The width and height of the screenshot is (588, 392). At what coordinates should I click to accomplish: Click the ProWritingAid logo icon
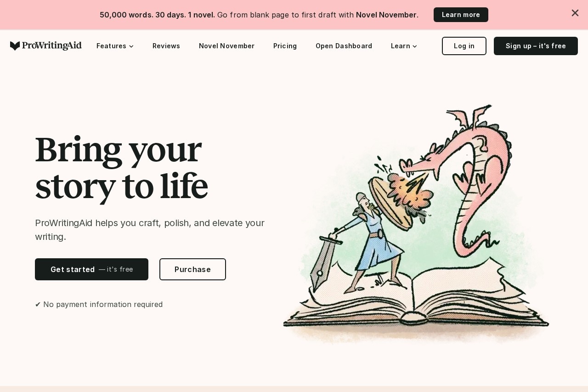[15, 46]
